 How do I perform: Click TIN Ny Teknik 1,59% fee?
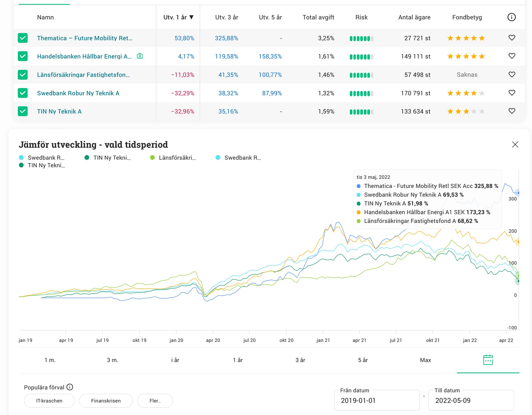[x=326, y=111]
